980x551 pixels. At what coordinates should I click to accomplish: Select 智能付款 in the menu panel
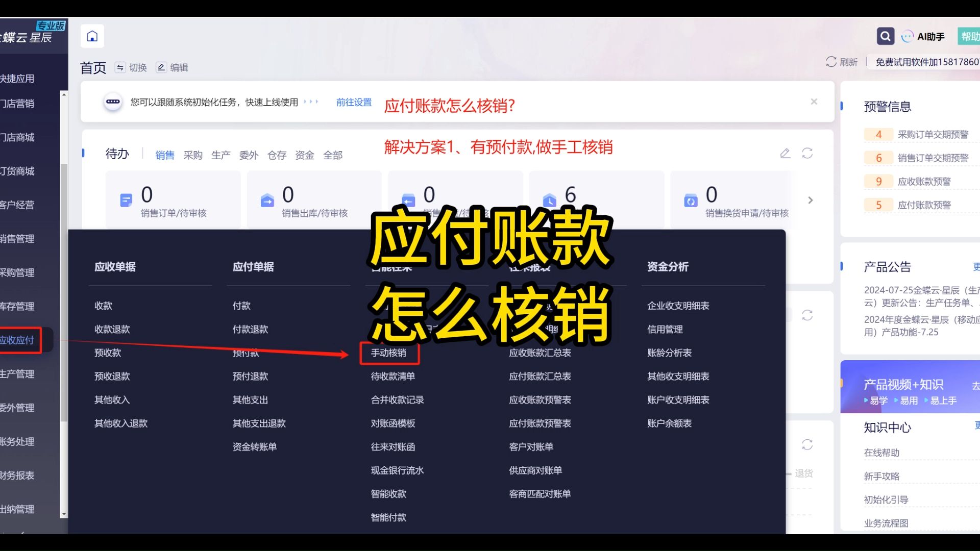tap(388, 517)
